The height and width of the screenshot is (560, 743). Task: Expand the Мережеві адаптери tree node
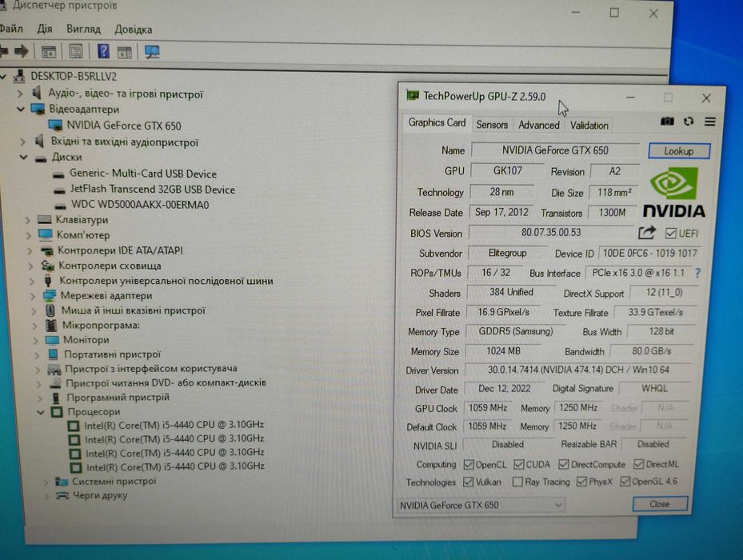33,296
